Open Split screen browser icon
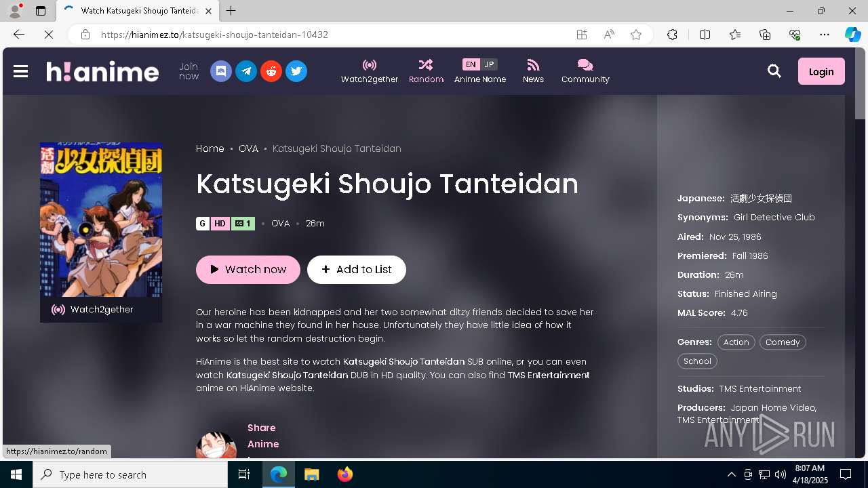This screenshot has height=488, width=868. 705,35
